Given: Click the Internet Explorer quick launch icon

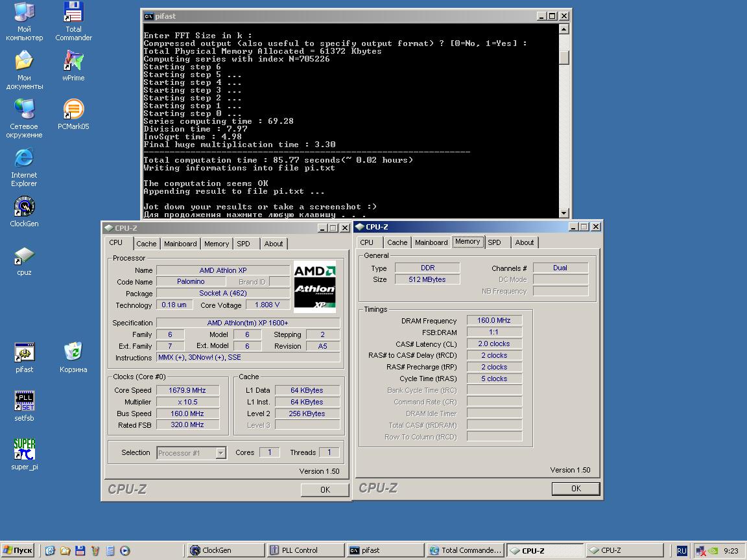Looking at the screenshot, I should click(x=50, y=550).
